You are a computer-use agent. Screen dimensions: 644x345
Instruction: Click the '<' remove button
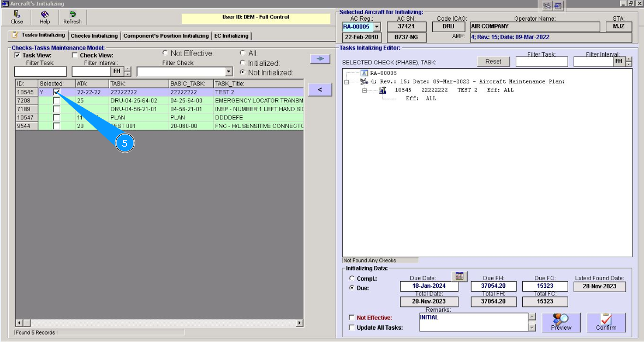click(320, 90)
